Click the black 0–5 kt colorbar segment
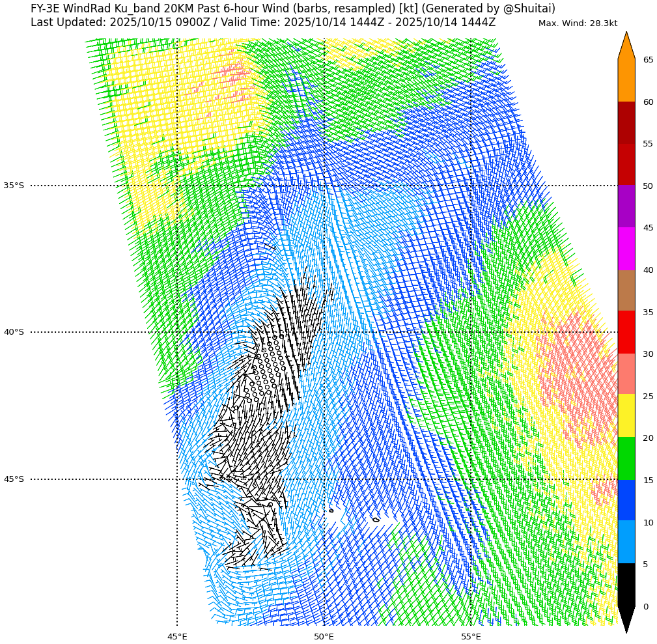This screenshot has width=657, height=644. coord(626,585)
